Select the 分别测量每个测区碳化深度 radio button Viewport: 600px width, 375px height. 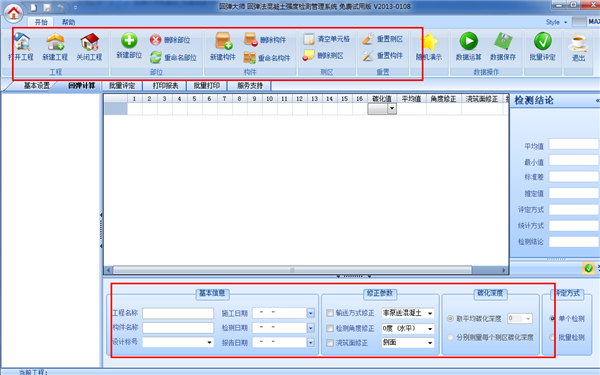pyautogui.click(x=450, y=338)
